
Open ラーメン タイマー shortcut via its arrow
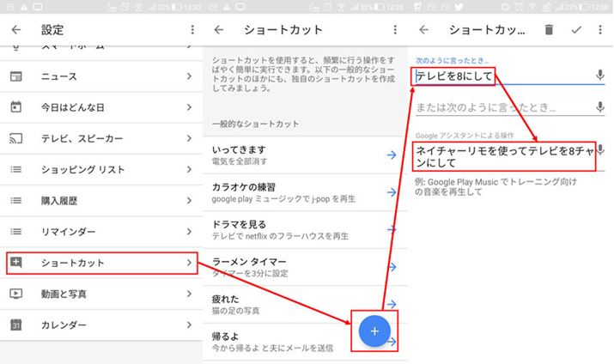pyautogui.click(x=392, y=267)
